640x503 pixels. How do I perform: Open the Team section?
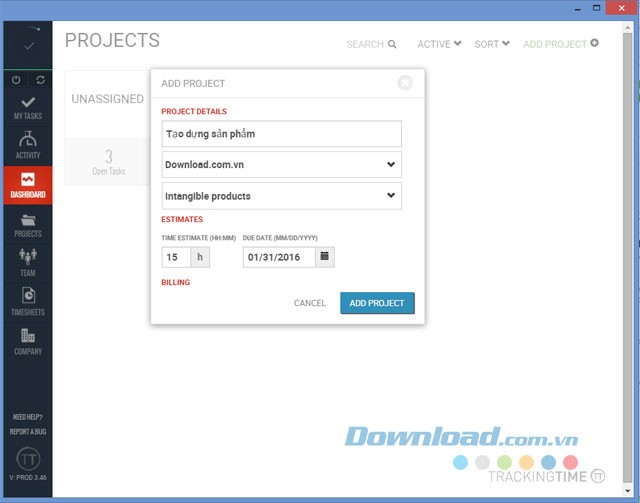click(27, 263)
